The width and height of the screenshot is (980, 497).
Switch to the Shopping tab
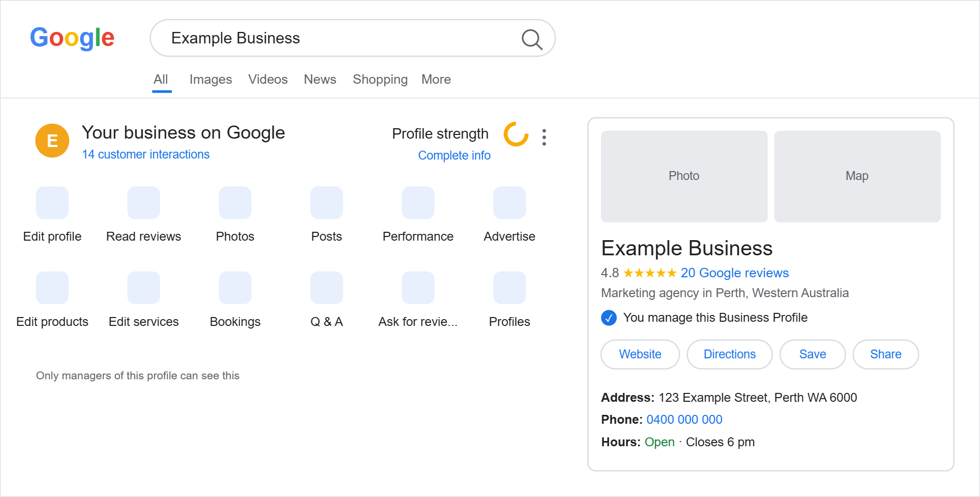[x=380, y=80]
